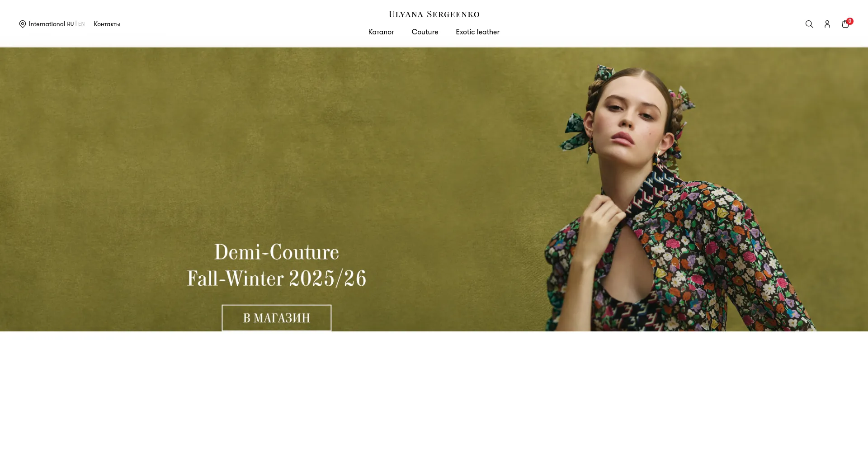Switch site language to EN

[81, 24]
